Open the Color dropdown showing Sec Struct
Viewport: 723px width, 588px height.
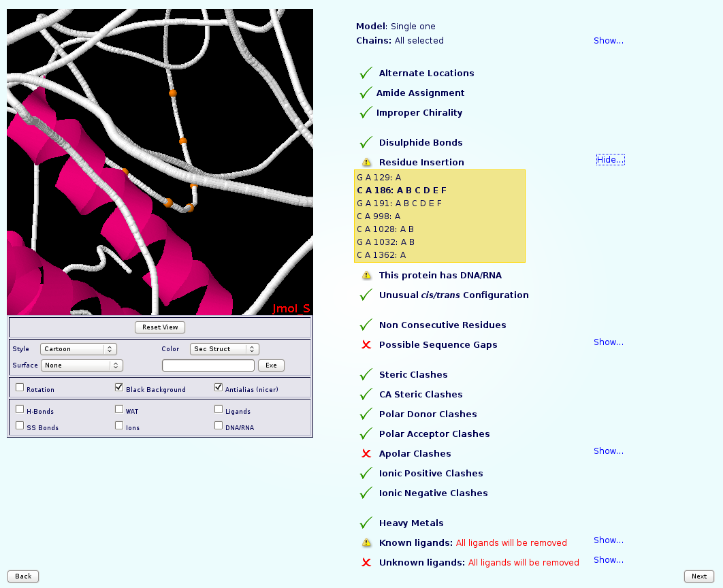pos(224,349)
